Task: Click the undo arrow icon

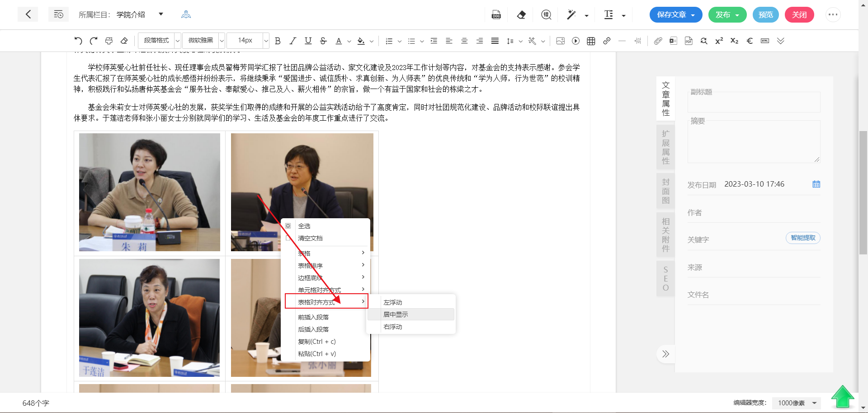Action: 78,41
